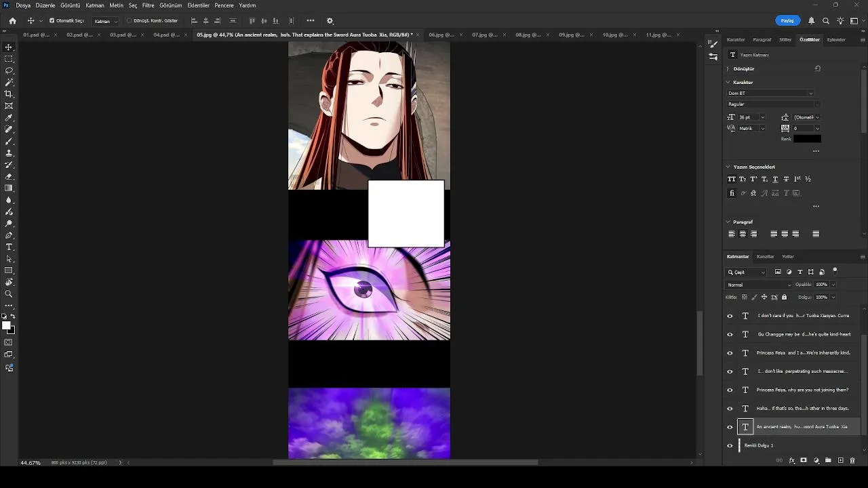Toggle Otomatik Seç checkbox
Image resolution: width=868 pixels, height=488 pixels.
(x=52, y=20)
